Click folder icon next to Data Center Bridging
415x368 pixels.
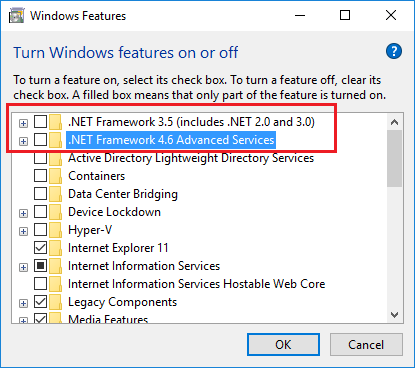55,194
